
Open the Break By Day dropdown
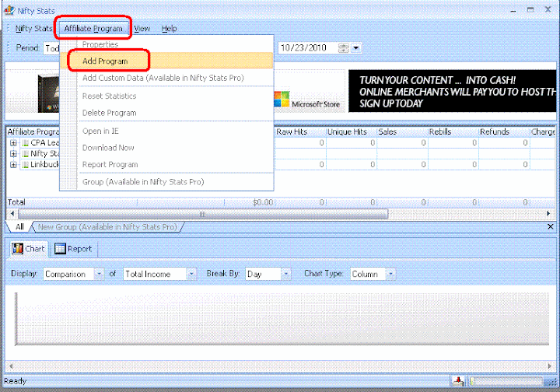(285, 274)
